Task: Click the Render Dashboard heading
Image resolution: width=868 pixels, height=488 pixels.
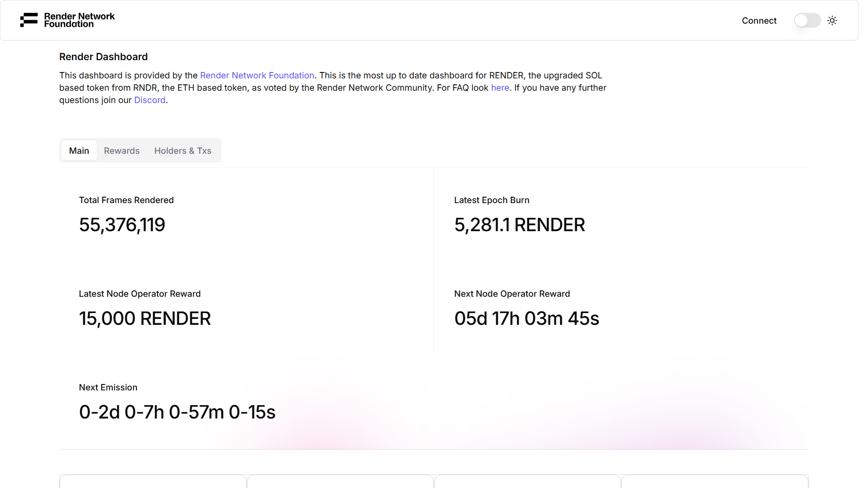Action: (104, 57)
